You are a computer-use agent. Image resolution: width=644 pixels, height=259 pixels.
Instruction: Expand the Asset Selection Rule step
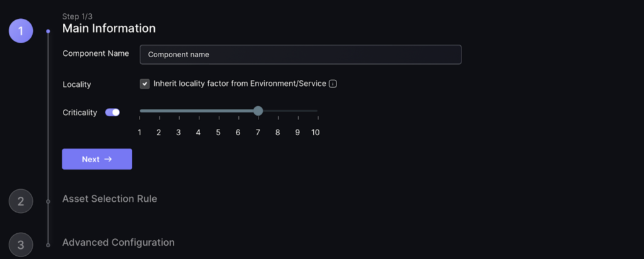(109, 199)
